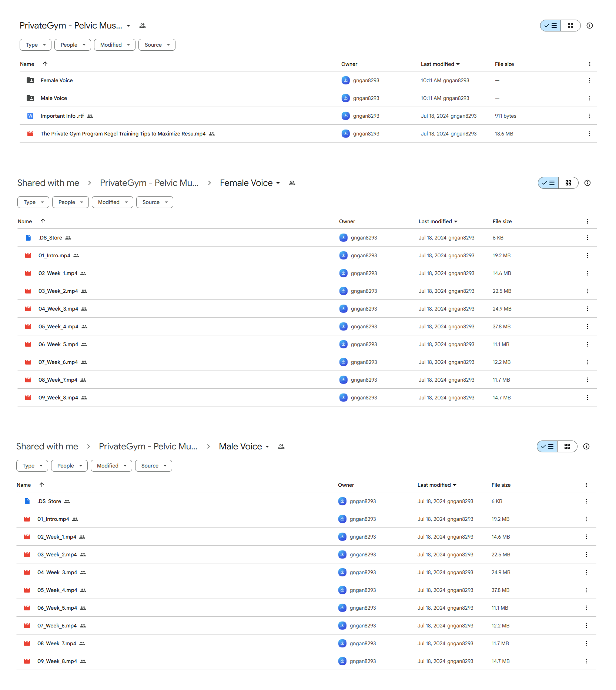Screen dimensions: 616x690
Task: Sort by Name in the top PrivateGym view
Action: [x=27, y=64]
